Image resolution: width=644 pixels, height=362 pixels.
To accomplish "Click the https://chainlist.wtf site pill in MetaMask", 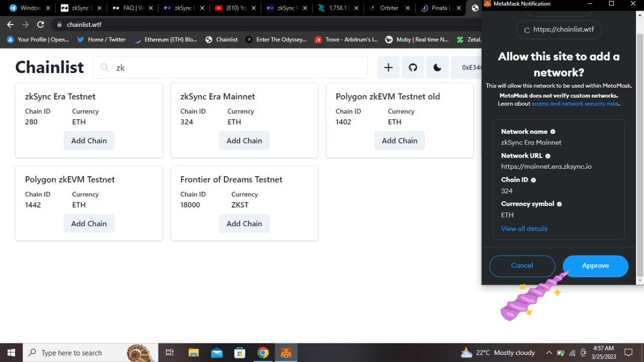I will tap(559, 30).
